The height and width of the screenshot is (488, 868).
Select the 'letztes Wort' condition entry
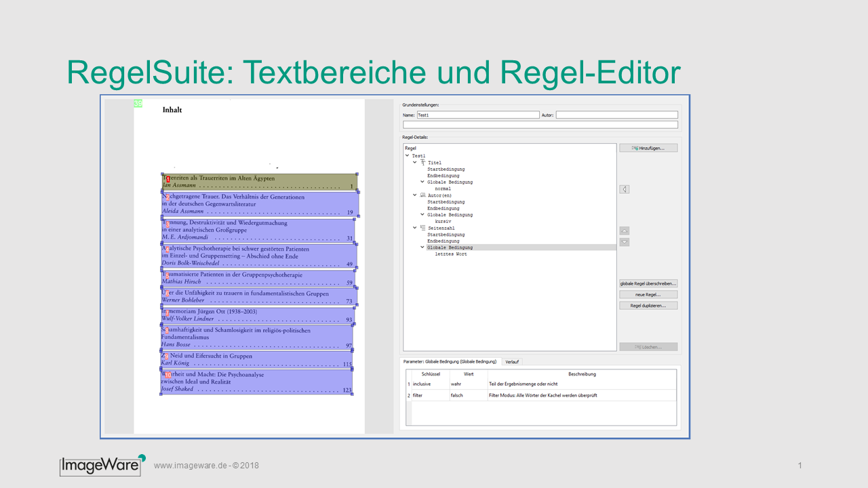(451, 254)
